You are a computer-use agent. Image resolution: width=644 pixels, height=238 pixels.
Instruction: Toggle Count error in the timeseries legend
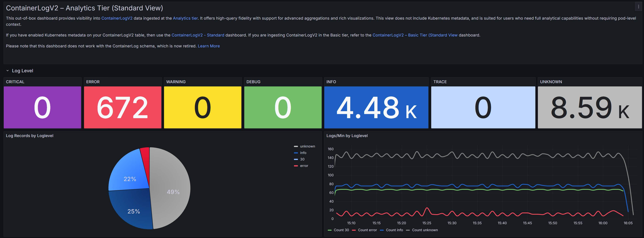pyautogui.click(x=367, y=230)
